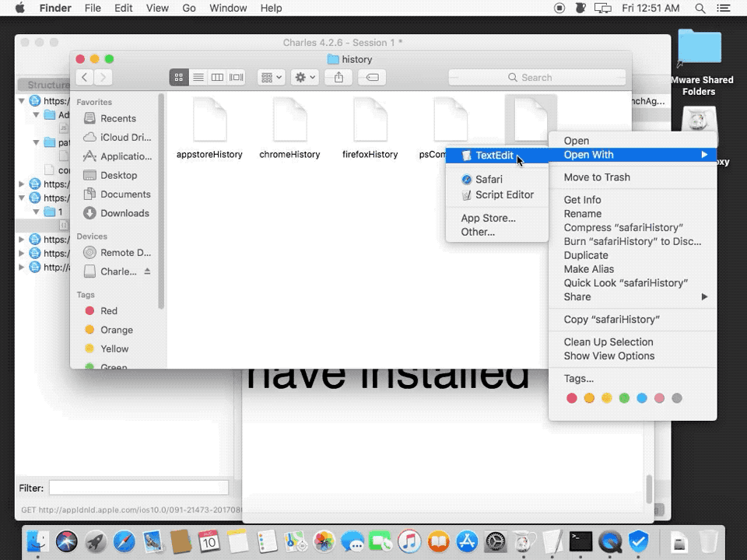Open the Go menu in menu bar
This screenshot has height=560, width=747.
189,8
